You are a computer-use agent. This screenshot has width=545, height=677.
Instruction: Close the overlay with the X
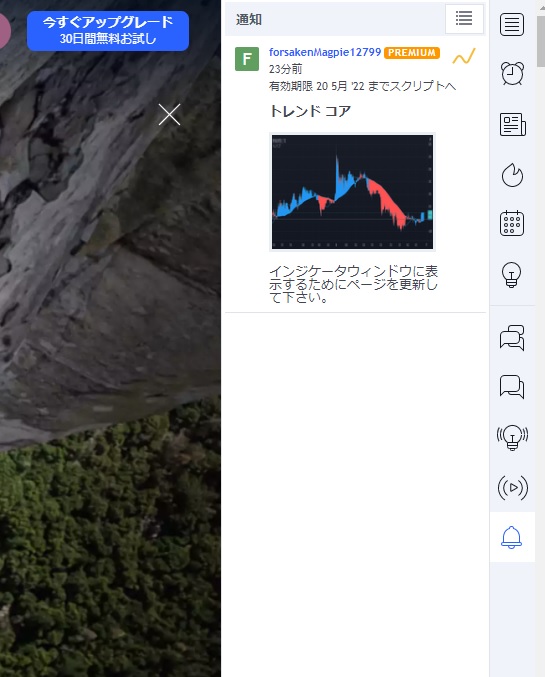(x=169, y=114)
